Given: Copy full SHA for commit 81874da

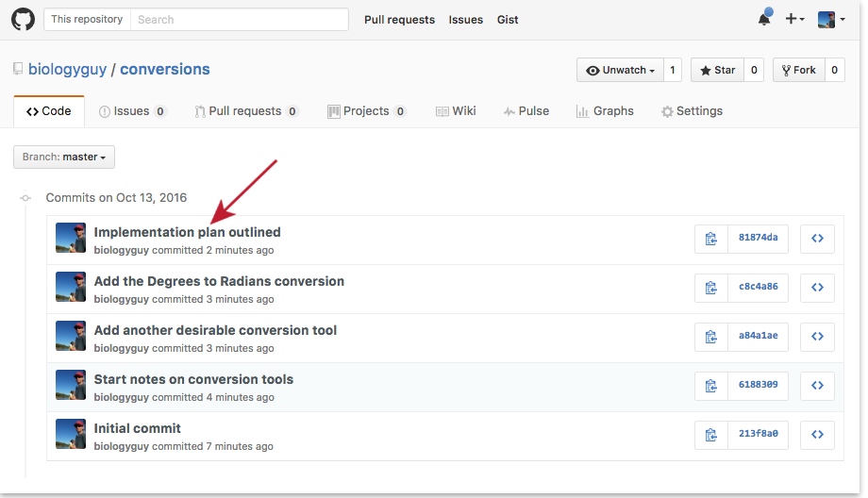Looking at the screenshot, I should click(x=711, y=239).
